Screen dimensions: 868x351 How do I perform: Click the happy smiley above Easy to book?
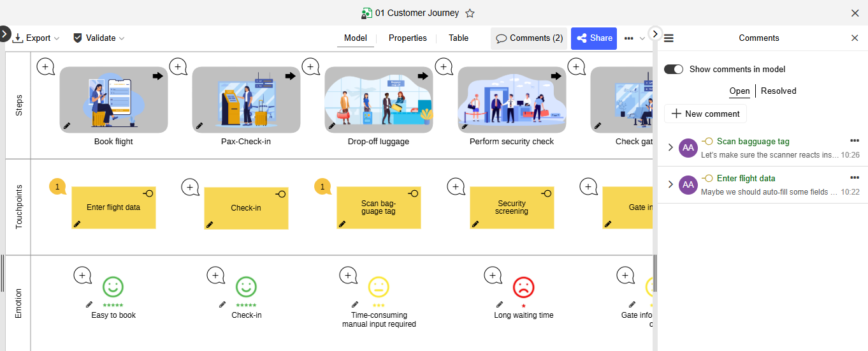click(113, 287)
